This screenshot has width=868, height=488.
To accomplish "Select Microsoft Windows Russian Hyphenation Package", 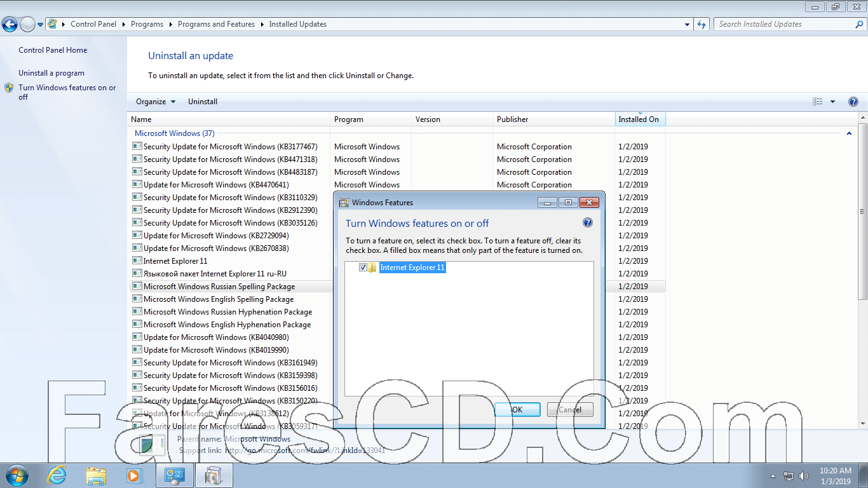I will pyautogui.click(x=227, y=312).
